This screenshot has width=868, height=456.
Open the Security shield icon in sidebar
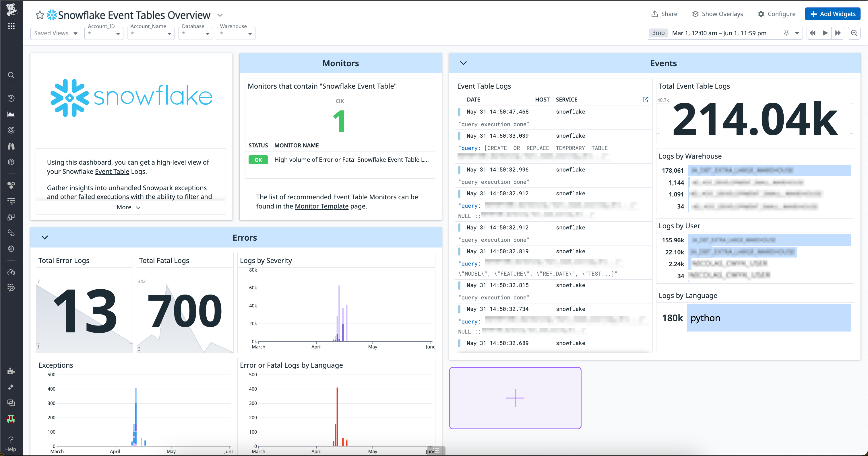(x=11, y=249)
